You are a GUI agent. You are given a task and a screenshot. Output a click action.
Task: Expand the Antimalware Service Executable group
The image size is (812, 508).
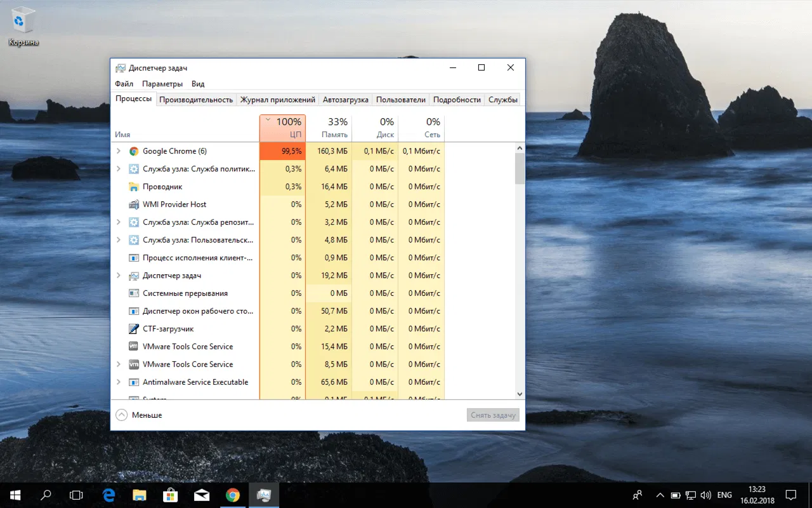click(x=118, y=382)
